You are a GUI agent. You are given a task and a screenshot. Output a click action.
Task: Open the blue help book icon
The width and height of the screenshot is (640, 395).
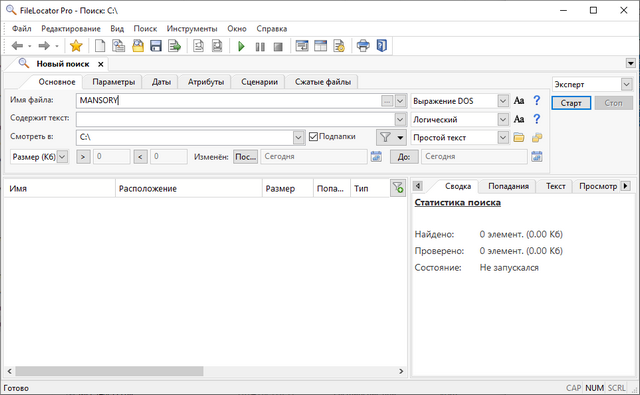click(382, 45)
